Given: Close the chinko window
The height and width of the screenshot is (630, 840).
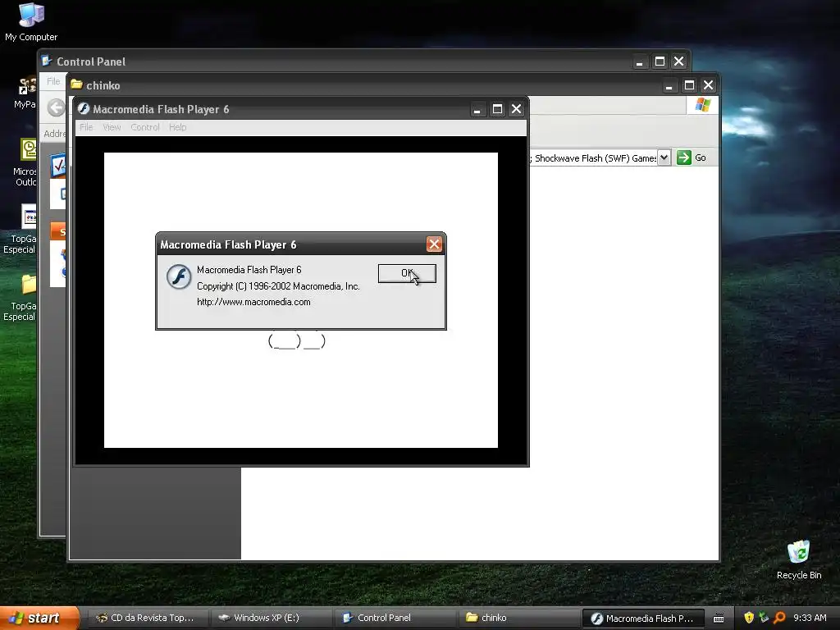Looking at the screenshot, I should click(708, 85).
